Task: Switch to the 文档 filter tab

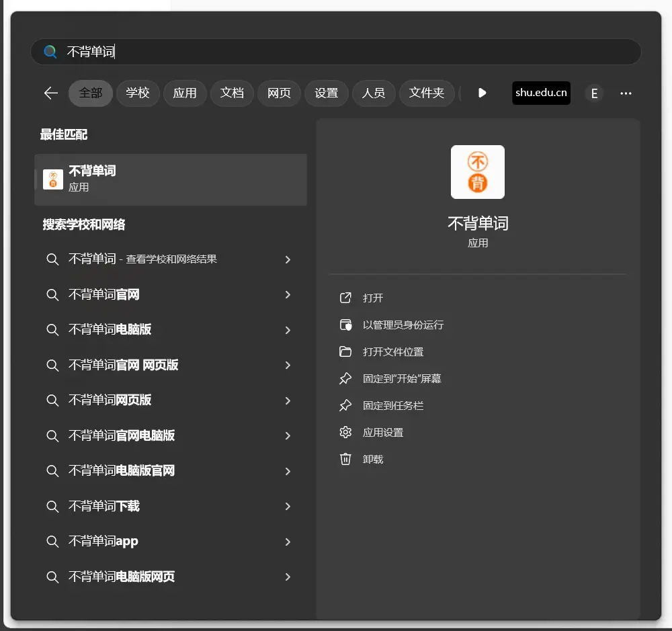Action: click(233, 93)
